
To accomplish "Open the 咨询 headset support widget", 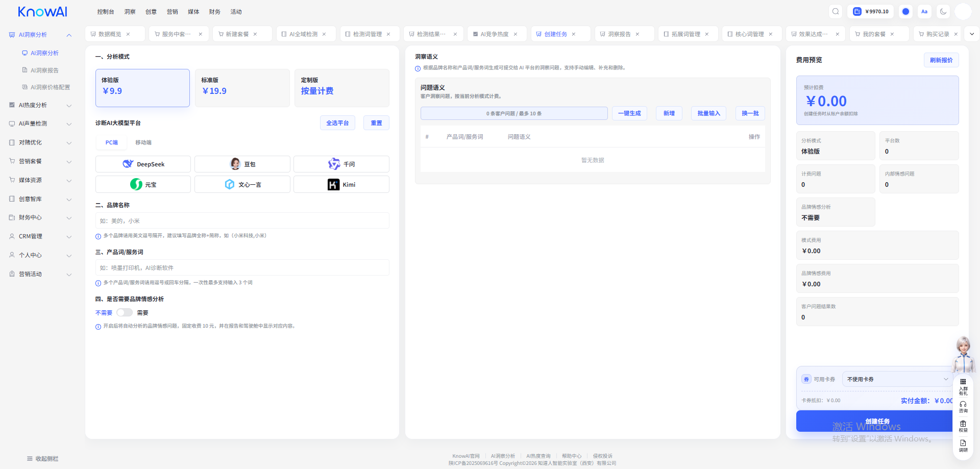I will pyautogui.click(x=963, y=407).
